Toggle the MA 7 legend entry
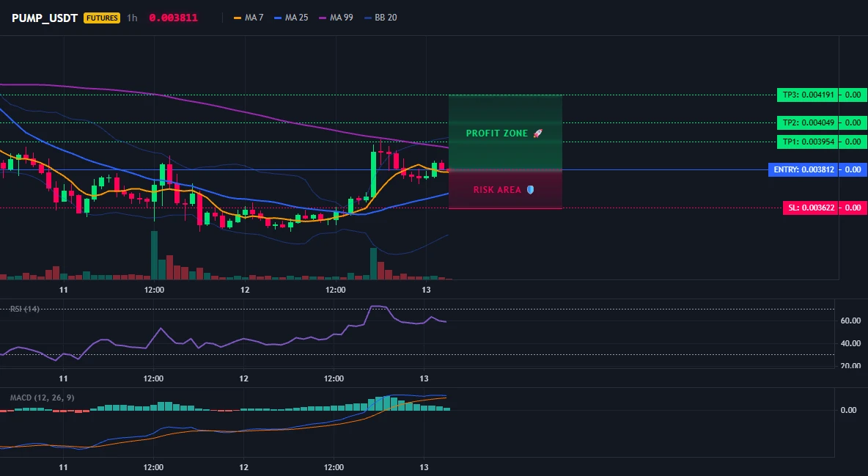This screenshot has height=476, width=868. pyautogui.click(x=249, y=18)
